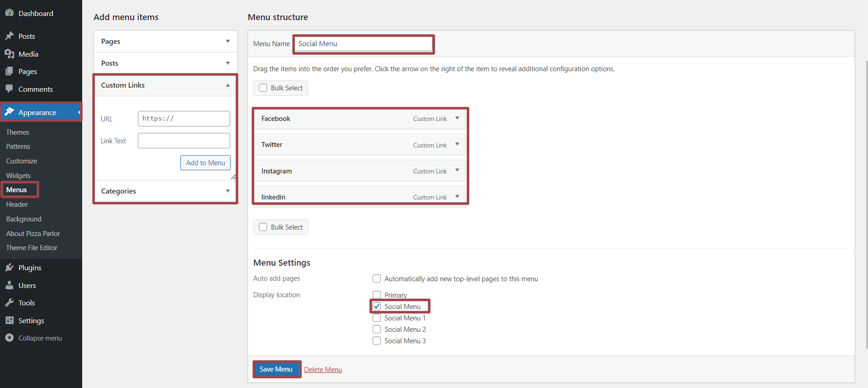Click the Appearance paintbrush icon
Screen dimensions: 868x388
(x=9, y=112)
